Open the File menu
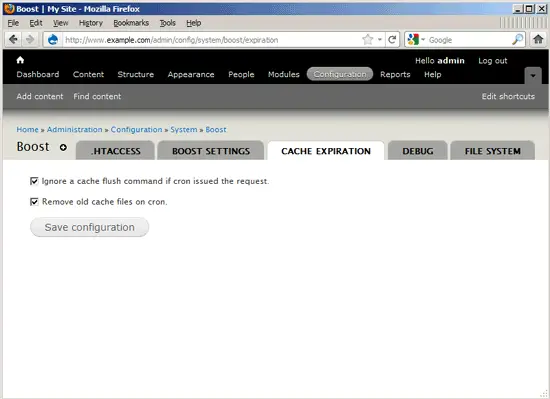The width and height of the screenshot is (550, 399). click(13, 23)
